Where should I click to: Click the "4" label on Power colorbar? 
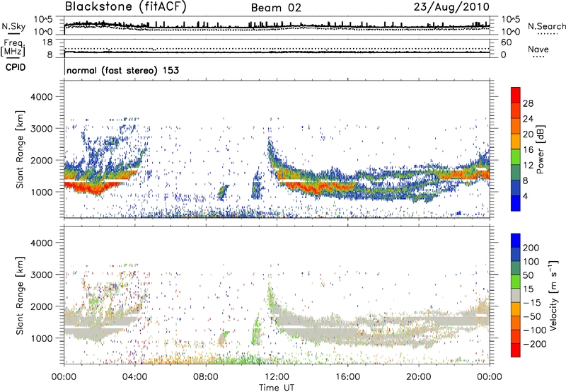(x=525, y=196)
